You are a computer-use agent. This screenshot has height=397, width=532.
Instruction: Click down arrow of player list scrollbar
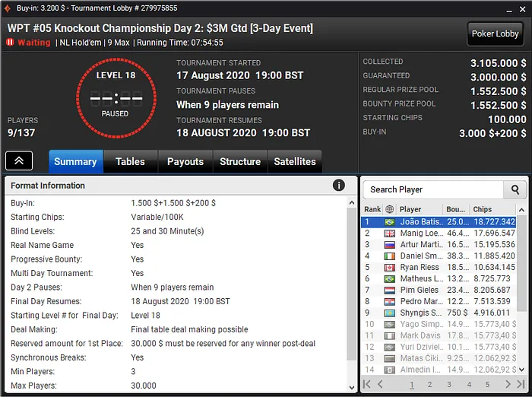coord(522,370)
